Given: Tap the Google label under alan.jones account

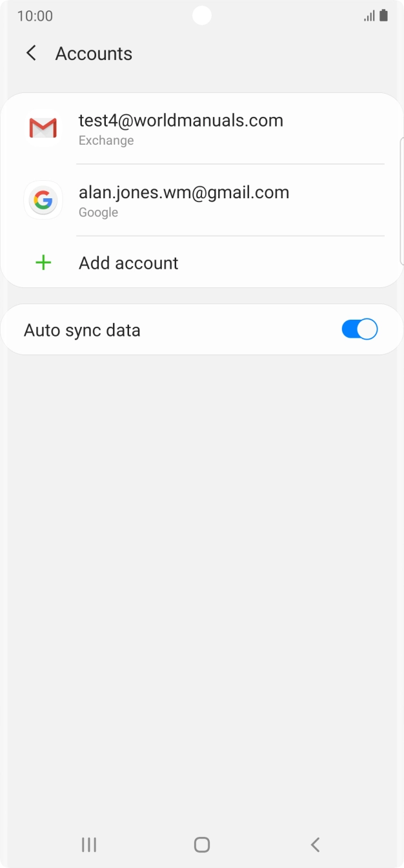Looking at the screenshot, I should [x=97, y=212].
